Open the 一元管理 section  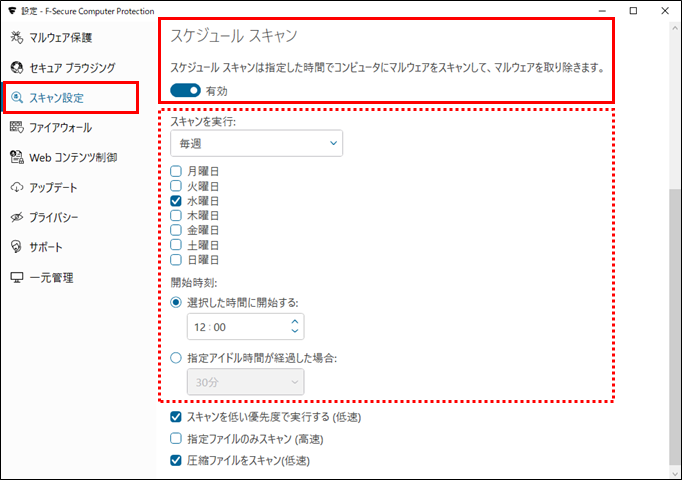coord(51,277)
